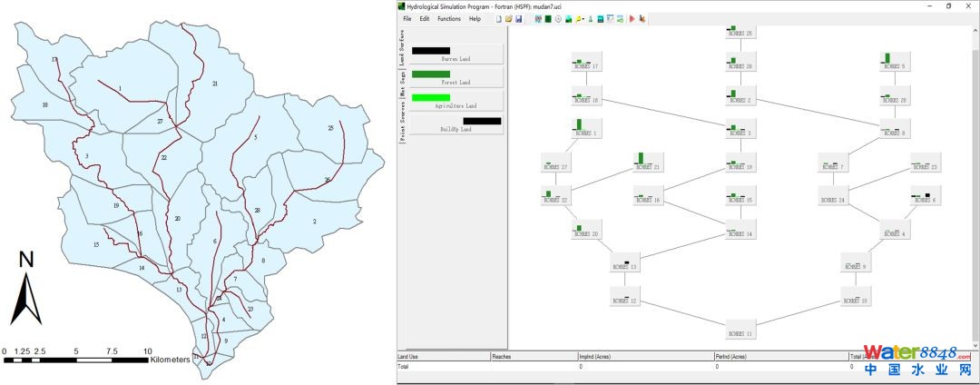
Task: Save the project using floppy disk icon
Action: pos(518,19)
